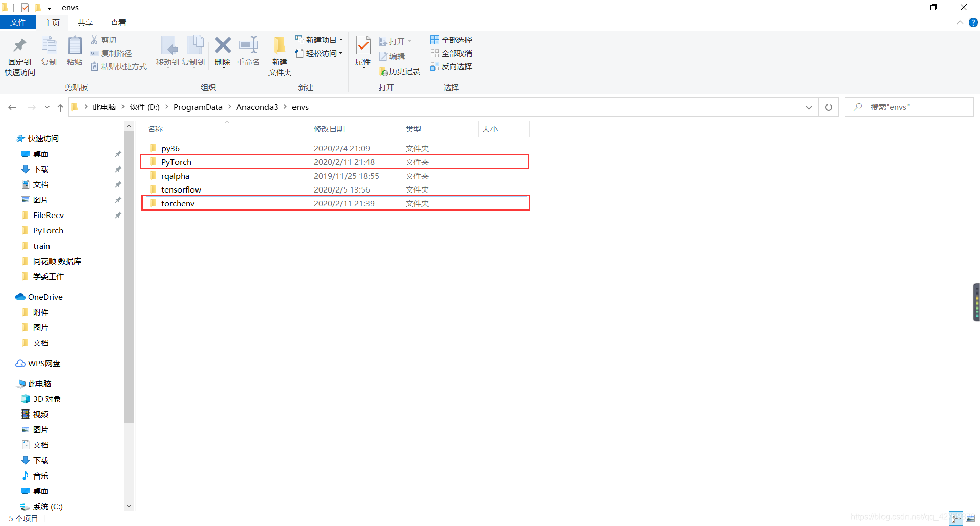Expand breadcrumb arrow after Anaconda3

click(x=285, y=107)
